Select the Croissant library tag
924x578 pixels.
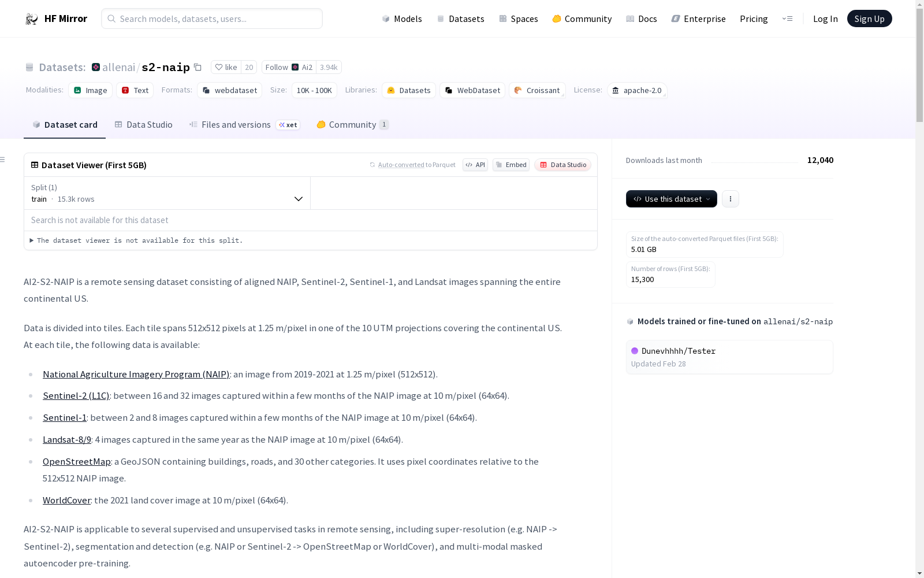click(x=537, y=90)
